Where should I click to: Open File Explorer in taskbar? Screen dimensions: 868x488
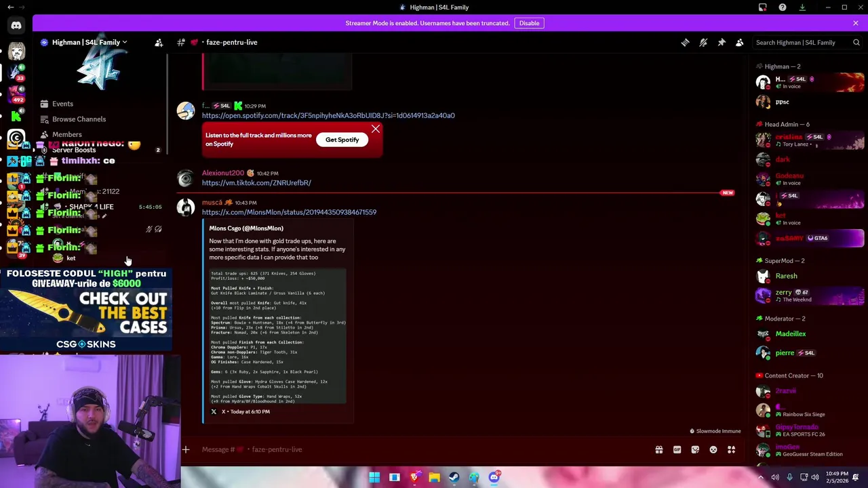(434, 477)
